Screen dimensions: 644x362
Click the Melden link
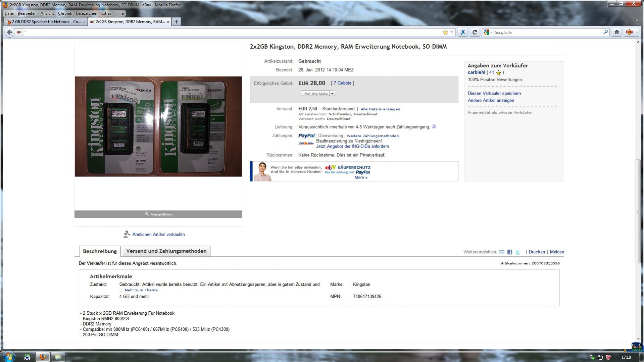pyautogui.click(x=557, y=252)
